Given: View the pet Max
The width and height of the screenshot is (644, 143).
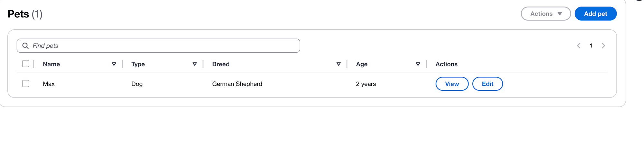Looking at the screenshot, I should 452,84.
